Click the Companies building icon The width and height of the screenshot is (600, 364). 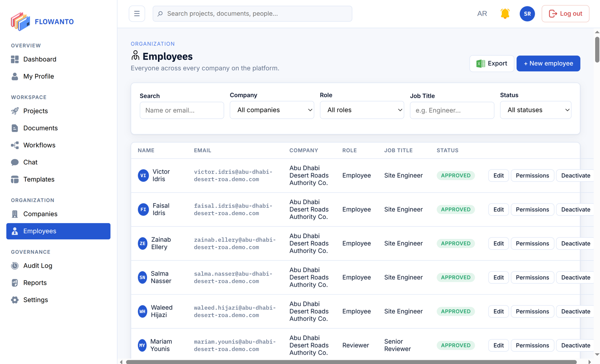click(x=15, y=214)
